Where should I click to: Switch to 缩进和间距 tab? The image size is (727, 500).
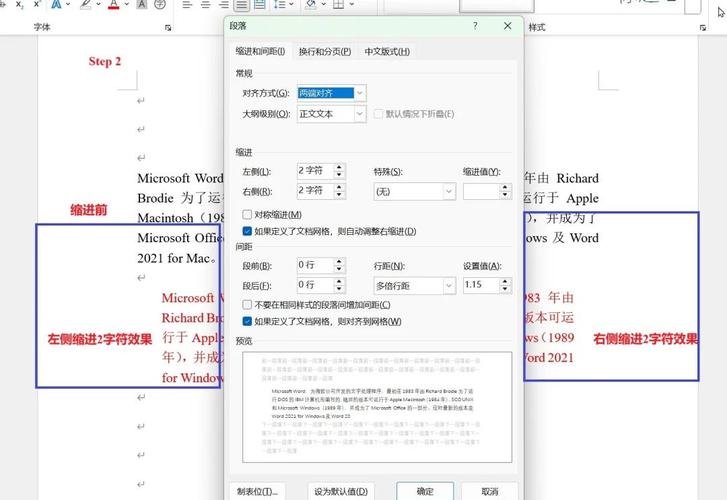coord(260,51)
